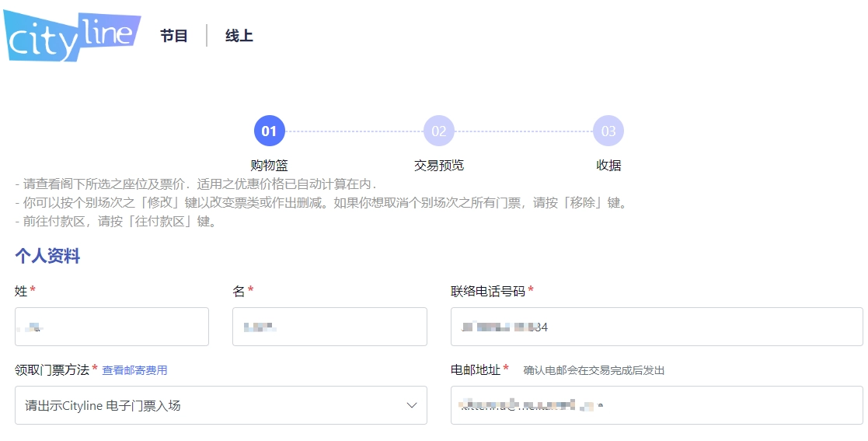
Task: Select the 购物篮 step label
Action: pyautogui.click(x=269, y=166)
